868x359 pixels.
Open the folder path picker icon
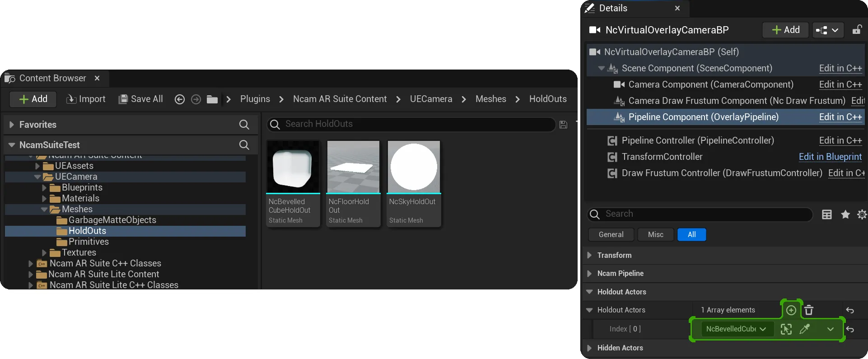212,99
